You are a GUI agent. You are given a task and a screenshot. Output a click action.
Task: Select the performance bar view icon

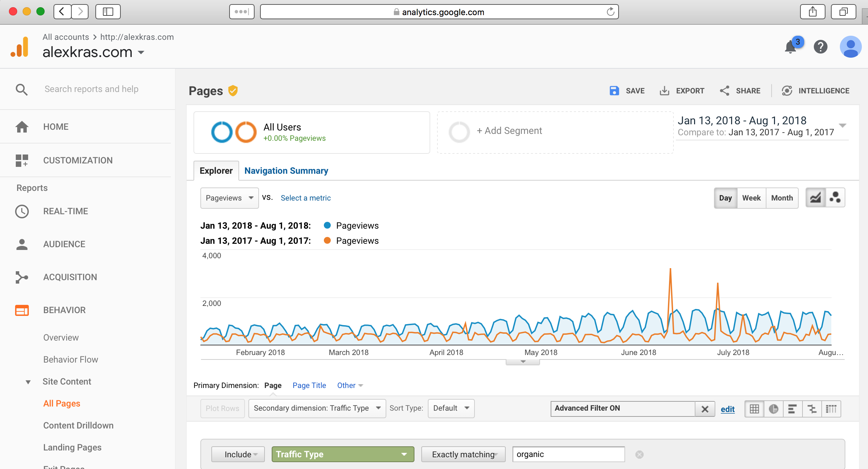point(793,409)
